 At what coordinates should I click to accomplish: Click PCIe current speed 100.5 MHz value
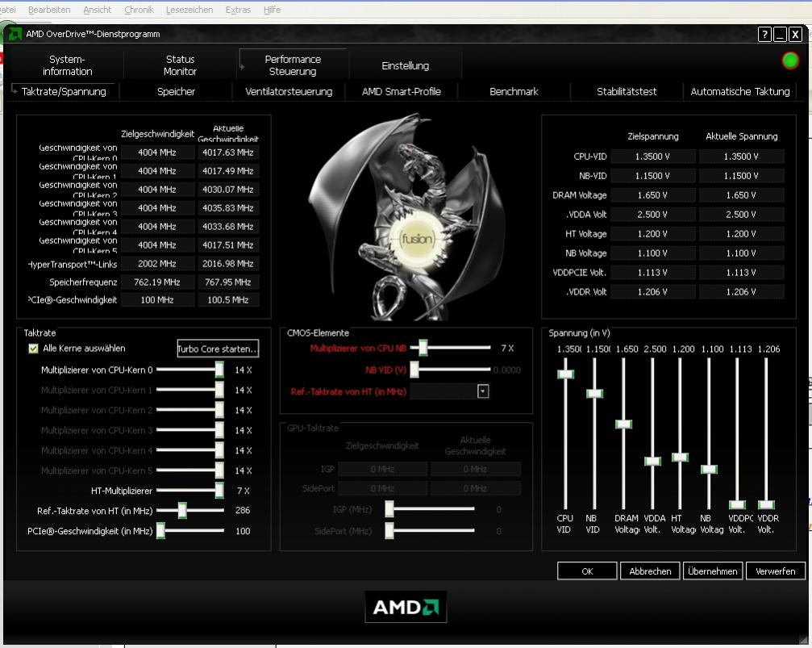point(228,300)
